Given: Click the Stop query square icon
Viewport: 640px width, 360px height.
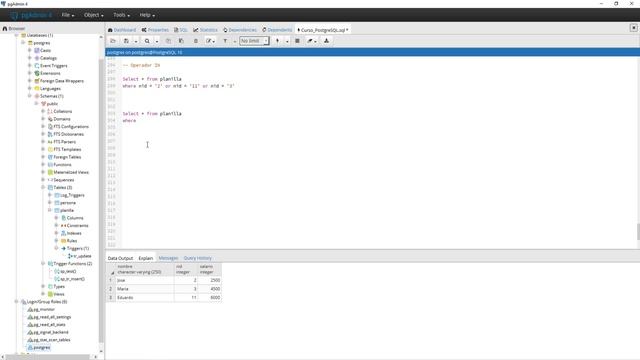Looking at the screenshot, I should point(298,41).
